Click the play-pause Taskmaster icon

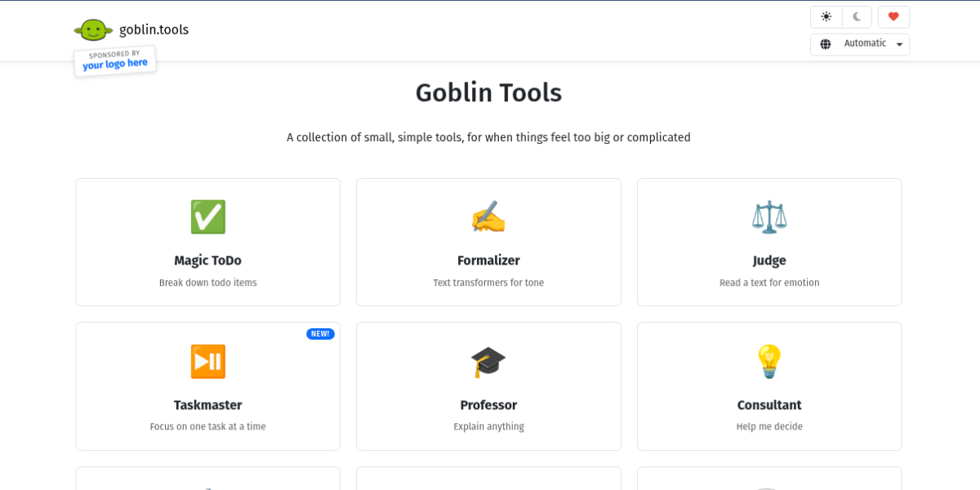click(x=208, y=361)
